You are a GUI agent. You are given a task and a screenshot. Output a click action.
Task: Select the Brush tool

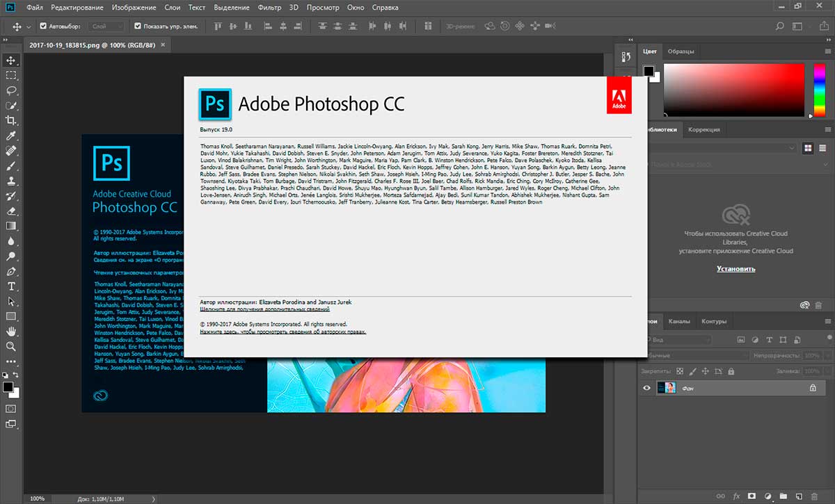[x=11, y=165]
